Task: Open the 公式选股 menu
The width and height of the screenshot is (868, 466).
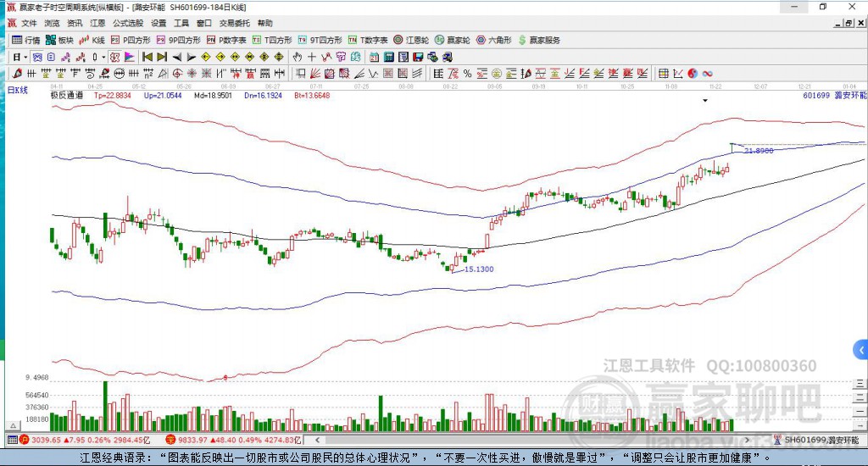Action: [128, 23]
